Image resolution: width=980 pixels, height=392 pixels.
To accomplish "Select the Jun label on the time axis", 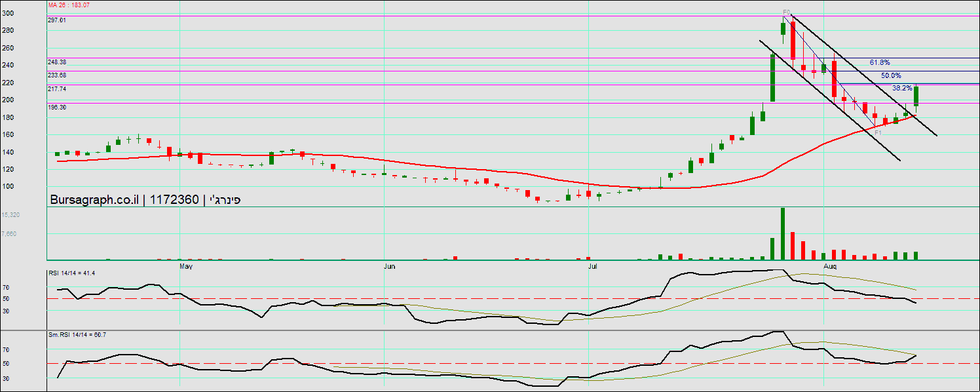I will point(389,267).
